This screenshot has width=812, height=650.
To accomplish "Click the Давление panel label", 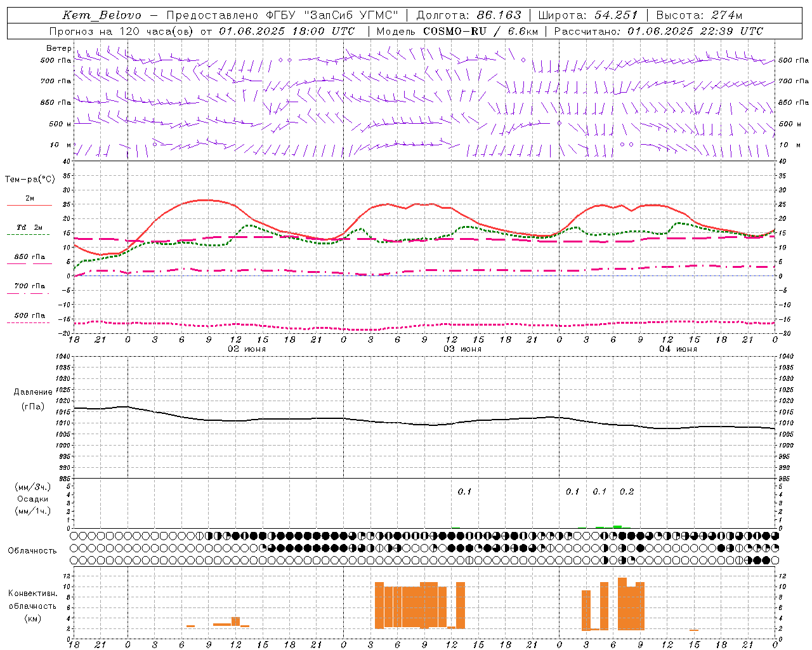I will (33, 392).
